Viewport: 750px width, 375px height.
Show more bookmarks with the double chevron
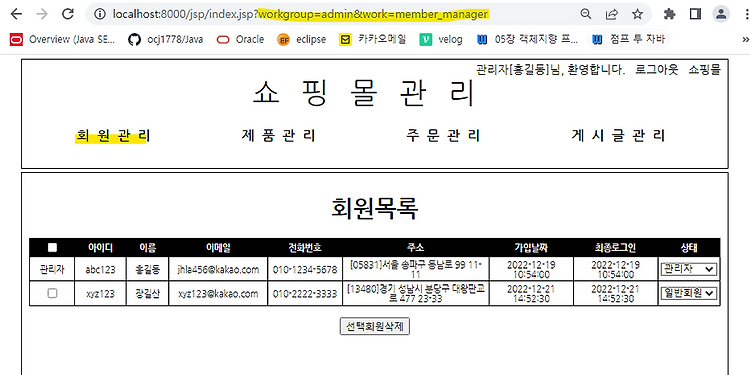pyautogui.click(x=745, y=39)
